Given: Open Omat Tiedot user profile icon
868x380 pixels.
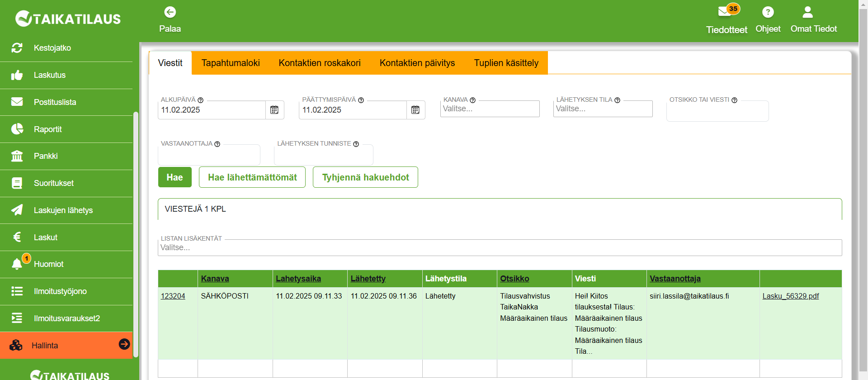Looking at the screenshot, I should pyautogui.click(x=807, y=12).
